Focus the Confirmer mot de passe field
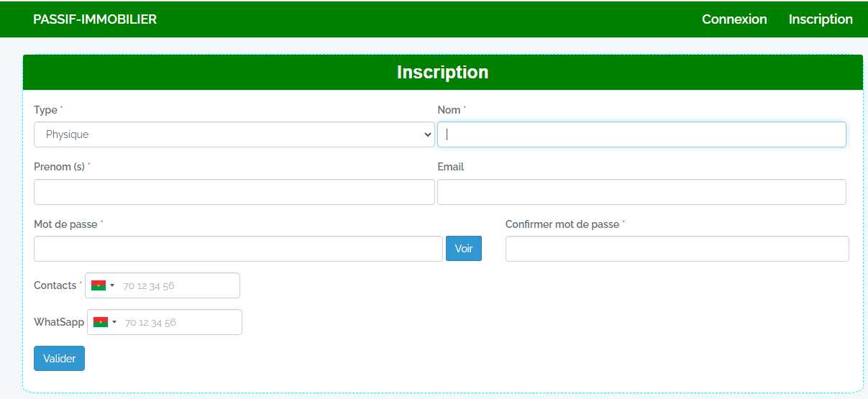The image size is (868, 399). point(677,249)
